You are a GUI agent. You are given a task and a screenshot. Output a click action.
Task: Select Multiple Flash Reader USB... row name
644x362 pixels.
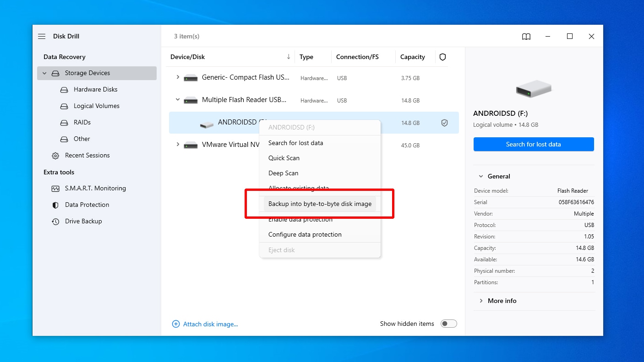tap(244, 100)
